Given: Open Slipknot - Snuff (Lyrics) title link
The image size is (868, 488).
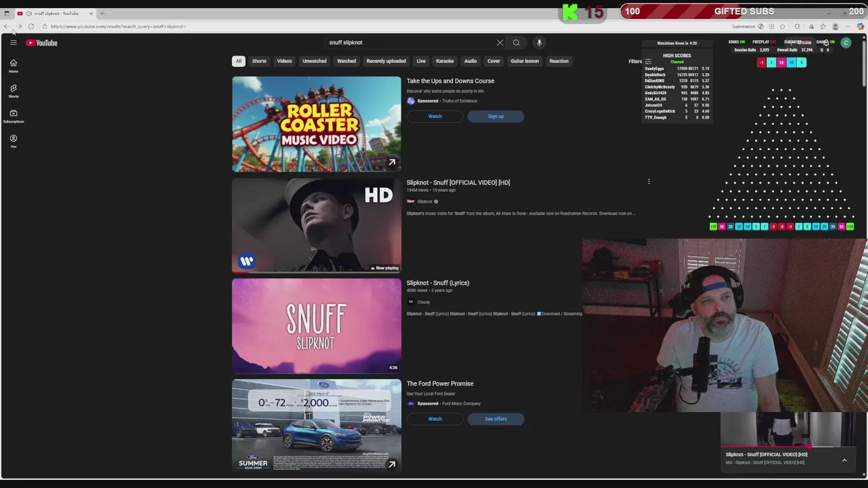Looking at the screenshot, I should pyautogui.click(x=437, y=283).
